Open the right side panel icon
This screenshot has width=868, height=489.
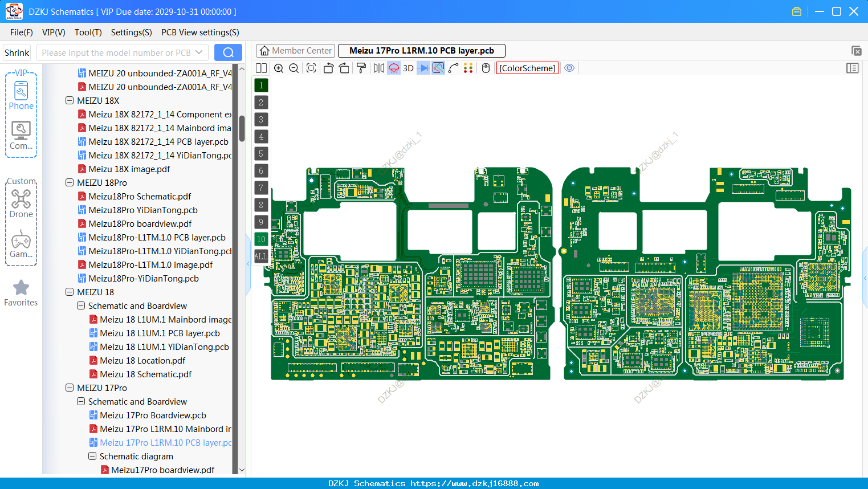853,68
